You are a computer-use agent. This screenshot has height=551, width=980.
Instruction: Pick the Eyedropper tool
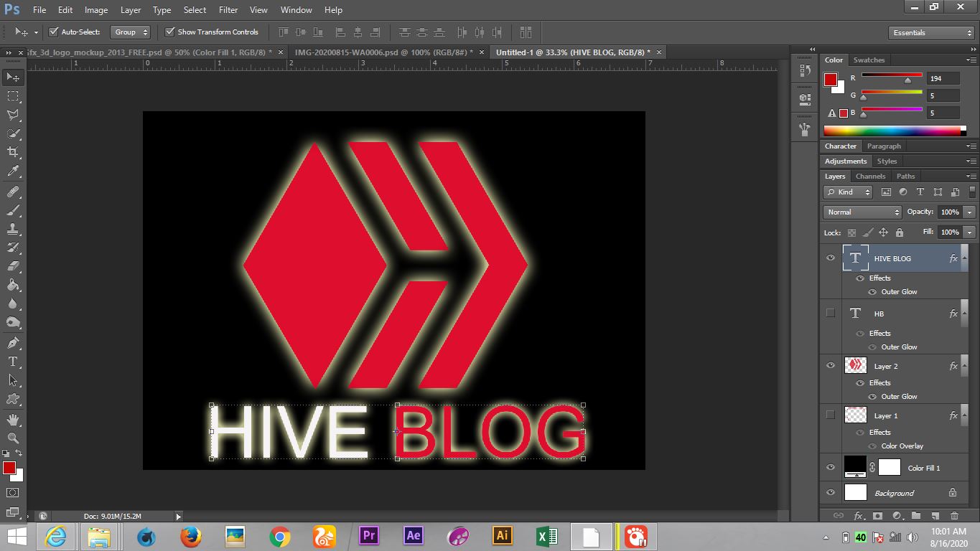click(x=13, y=171)
